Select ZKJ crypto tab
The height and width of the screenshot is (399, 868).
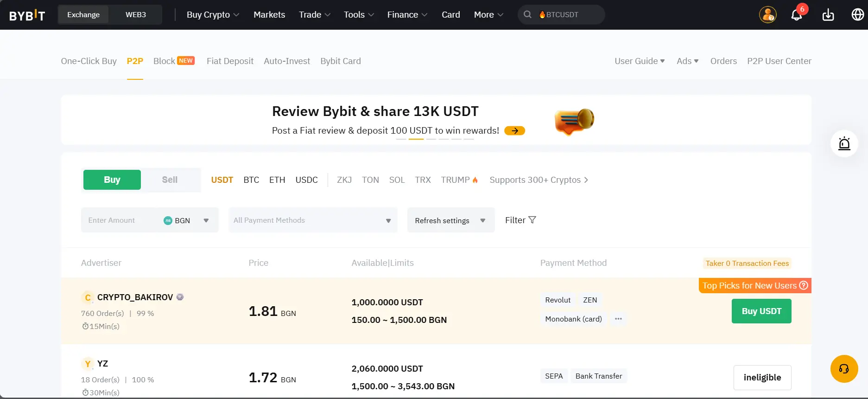click(344, 180)
